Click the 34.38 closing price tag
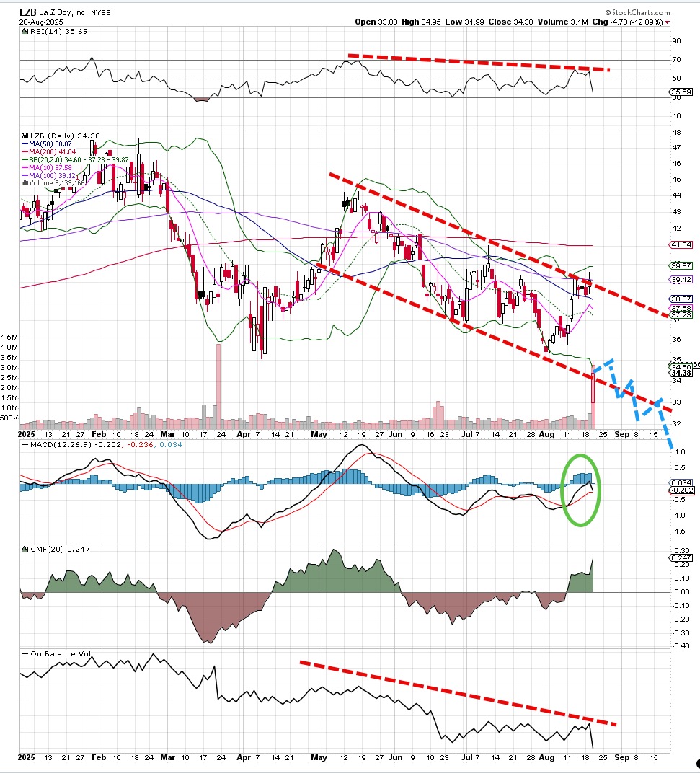This screenshot has width=700, height=776. coord(682,373)
